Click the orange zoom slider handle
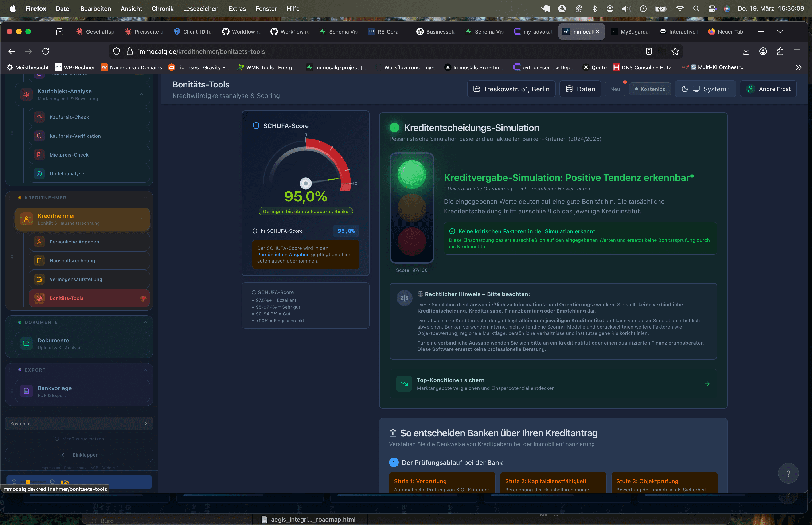 coord(28,482)
